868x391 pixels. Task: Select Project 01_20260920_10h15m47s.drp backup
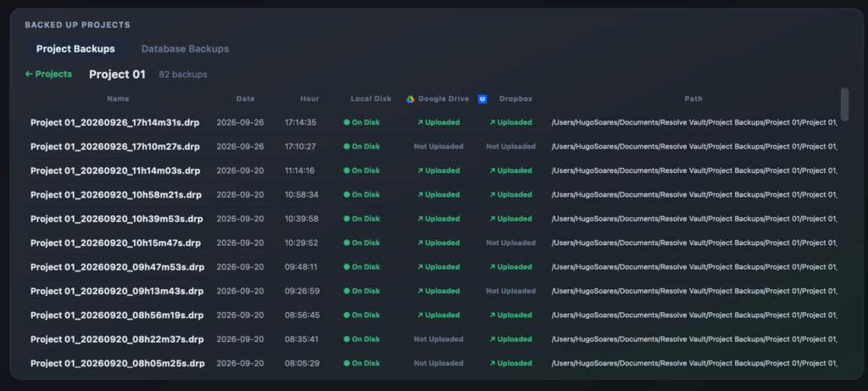[115, 243]
